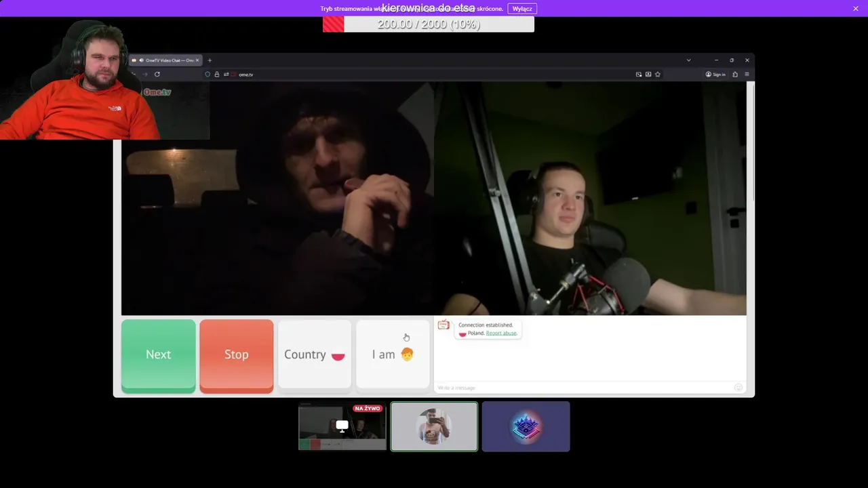868x488 pixels.
Task: Open a new browser tab
Action: click(210, 60)
